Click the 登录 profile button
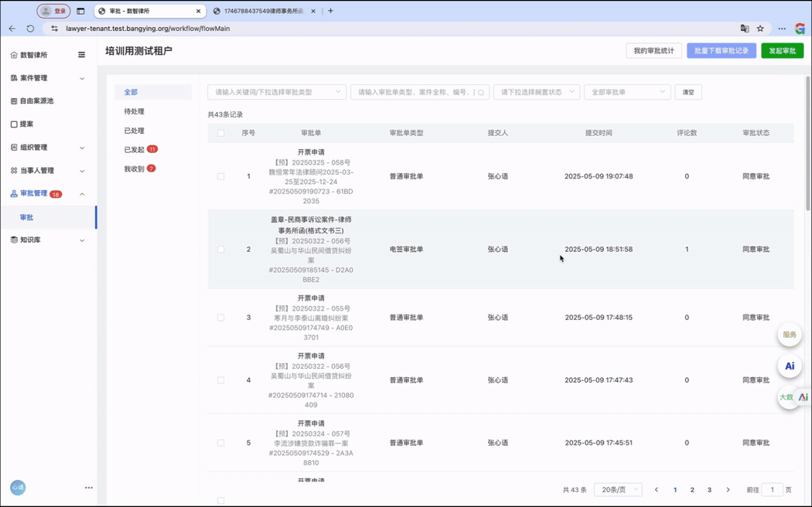This screenshot has width=812, height=507. point(54,11)
